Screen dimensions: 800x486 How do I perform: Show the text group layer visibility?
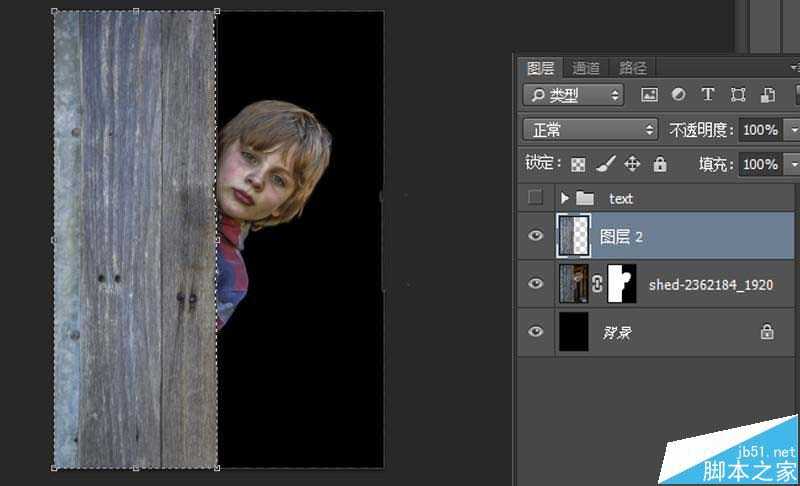(536, 198)
